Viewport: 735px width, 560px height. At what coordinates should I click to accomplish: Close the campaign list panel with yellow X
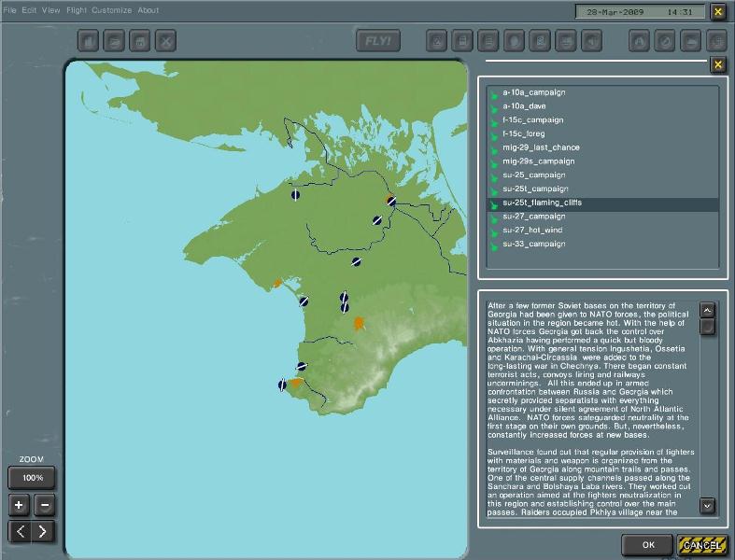tap(717, 64)
